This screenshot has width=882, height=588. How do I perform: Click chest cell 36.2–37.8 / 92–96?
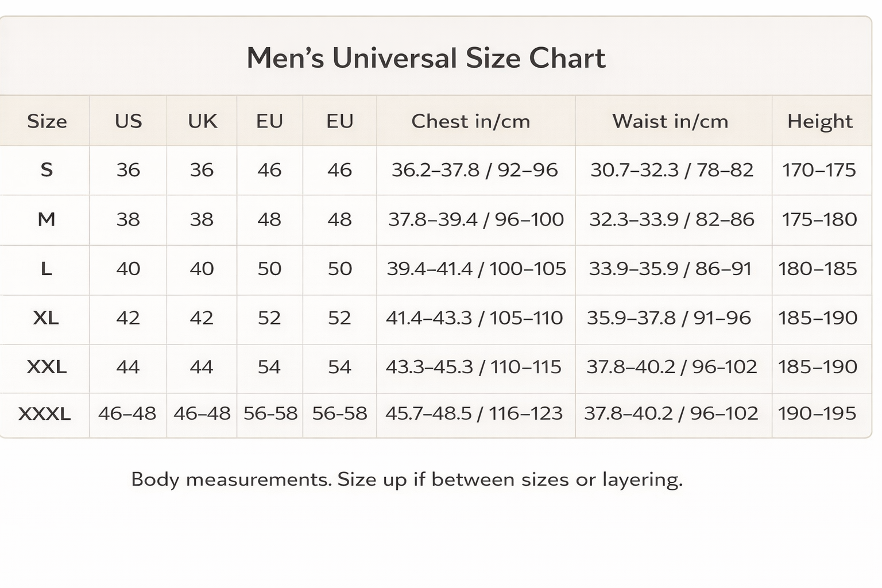coord(474,170)
